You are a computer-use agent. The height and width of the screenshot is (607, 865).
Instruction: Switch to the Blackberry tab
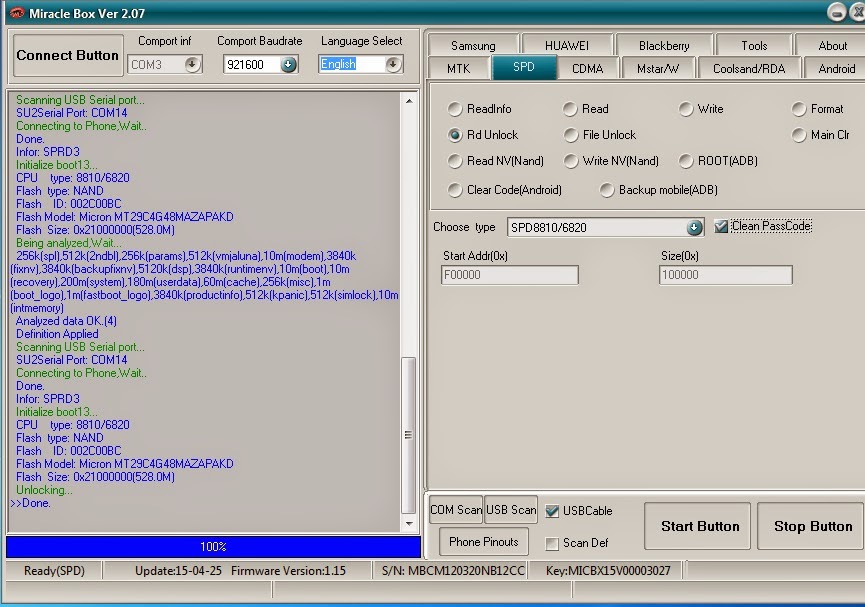pos(664,45)
